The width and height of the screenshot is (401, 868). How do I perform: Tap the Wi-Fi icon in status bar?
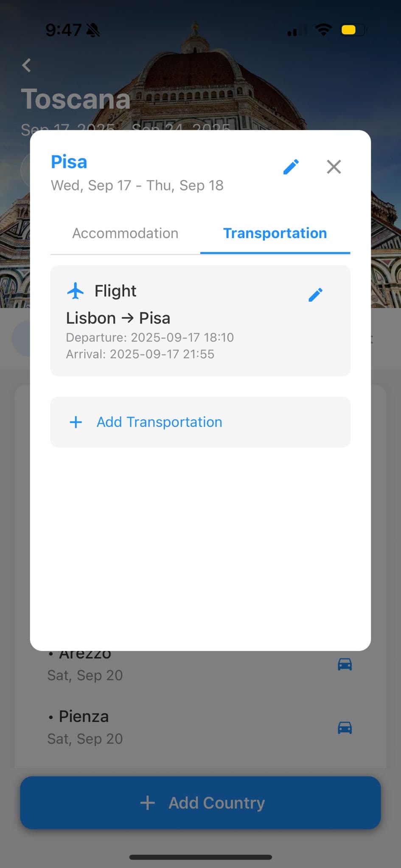pyautogui.click(x=323, y=30)
